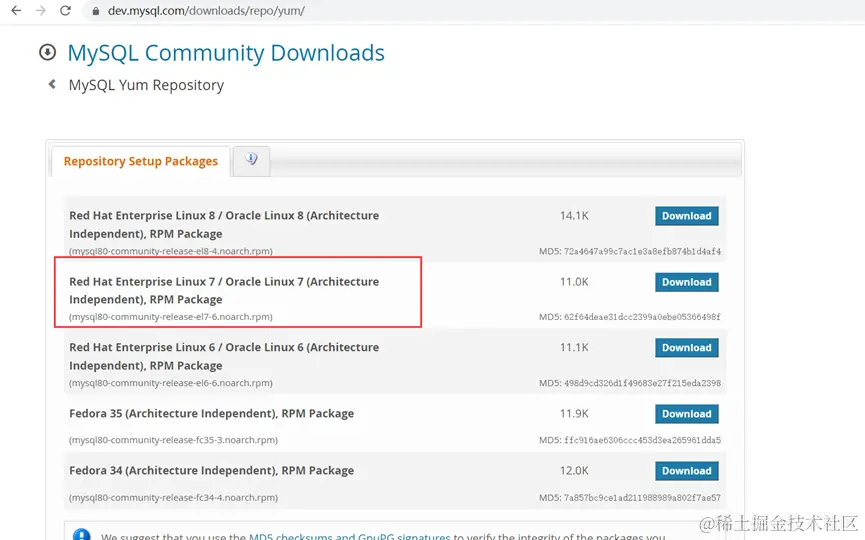Click the Fedora 34 package title text
This screenshot has height=540, width=865.
click(211, 471)
